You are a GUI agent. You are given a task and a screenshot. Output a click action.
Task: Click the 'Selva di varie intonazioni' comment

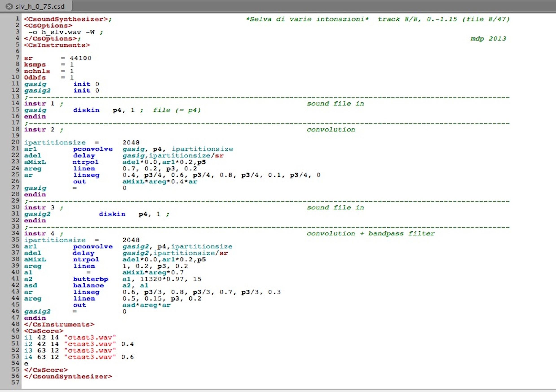point(307,19)
